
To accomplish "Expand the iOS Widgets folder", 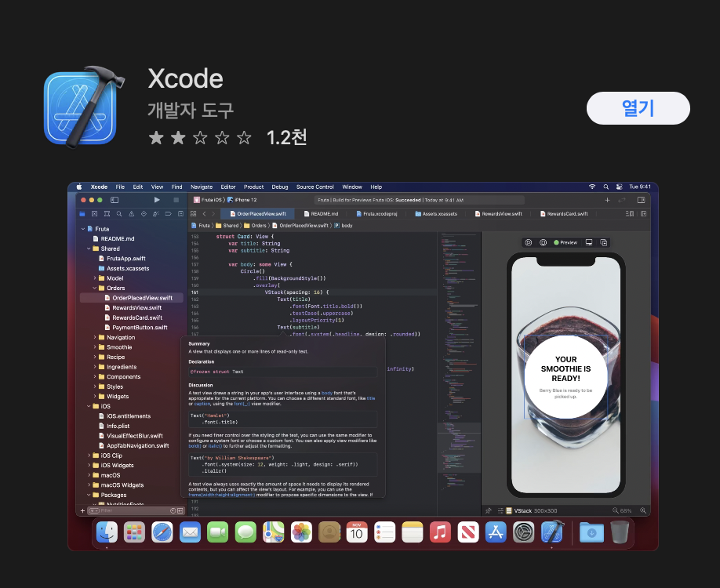I will click(89, 465).
